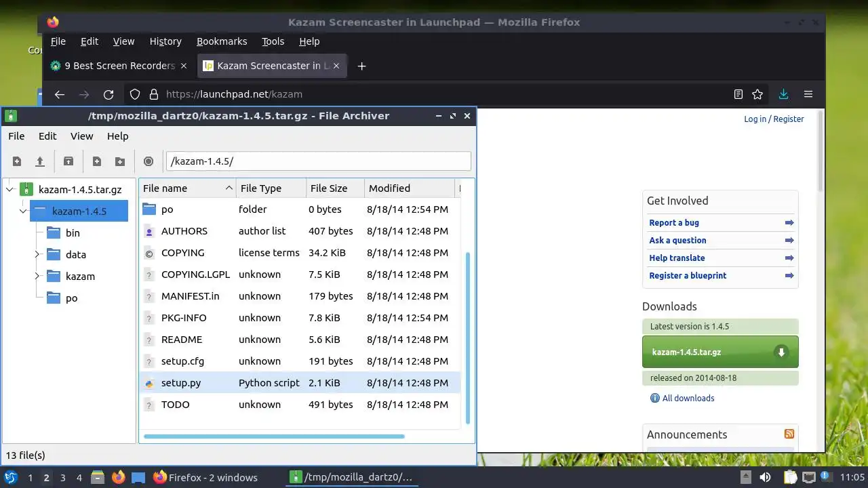Click Firefox - 2 windows taskbar button
The width and height of the screenshot is (868, 488).
click(x=205, y=477)
